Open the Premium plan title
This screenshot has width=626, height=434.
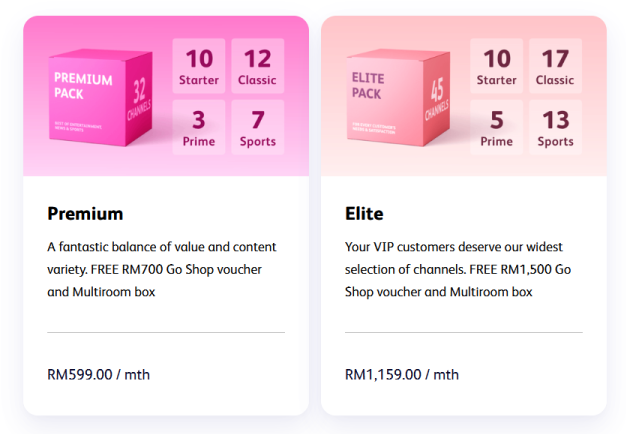pos(85,213)
